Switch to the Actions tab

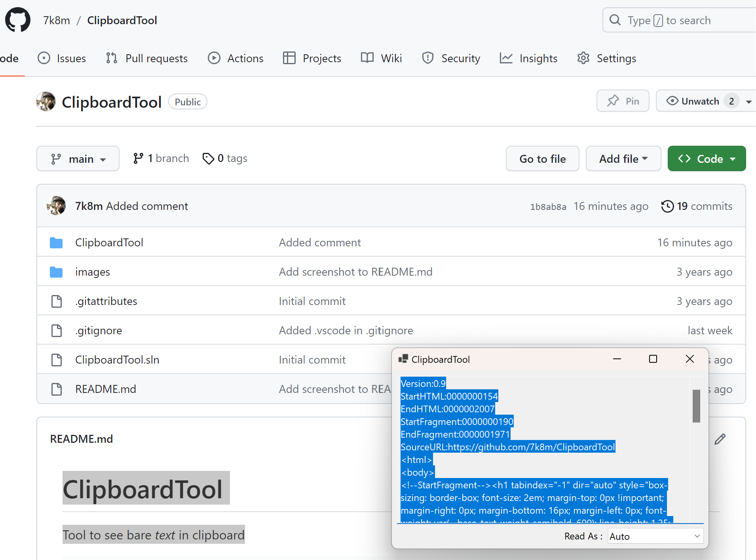coord(236,58)
